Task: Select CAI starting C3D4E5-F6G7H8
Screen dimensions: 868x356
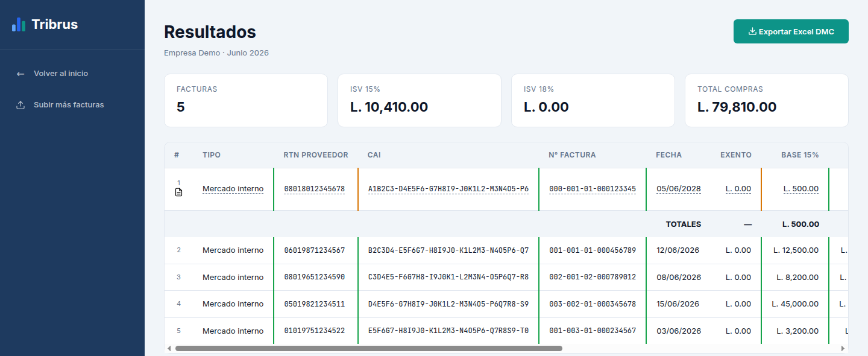Action: (448, 278)
